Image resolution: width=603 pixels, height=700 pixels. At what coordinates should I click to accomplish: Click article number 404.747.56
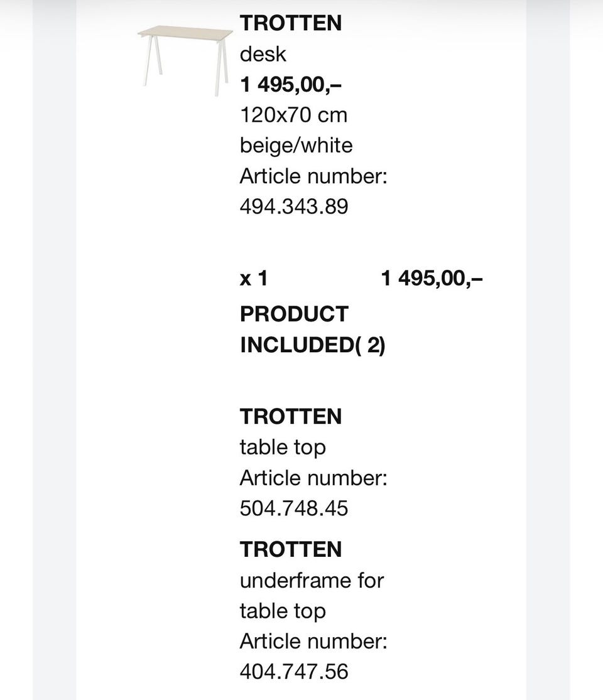pyautogui.click(x=294, y=672)
